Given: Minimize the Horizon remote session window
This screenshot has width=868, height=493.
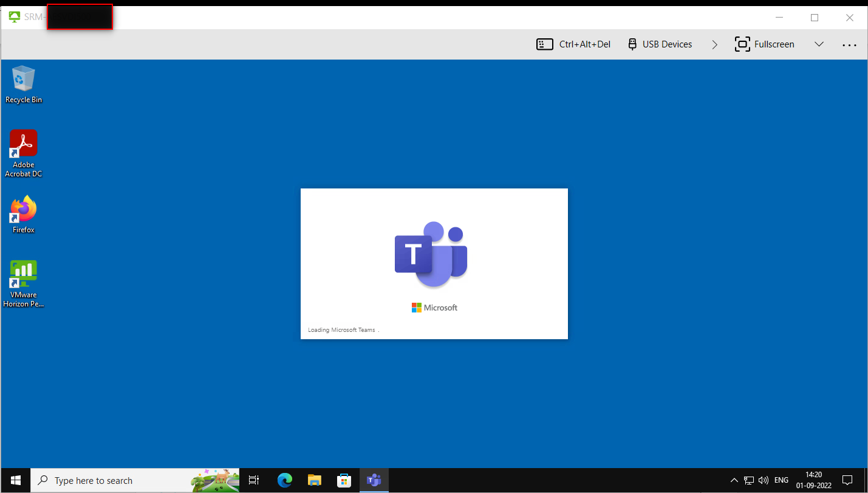Looking at the screenshot, I should 779,18.
